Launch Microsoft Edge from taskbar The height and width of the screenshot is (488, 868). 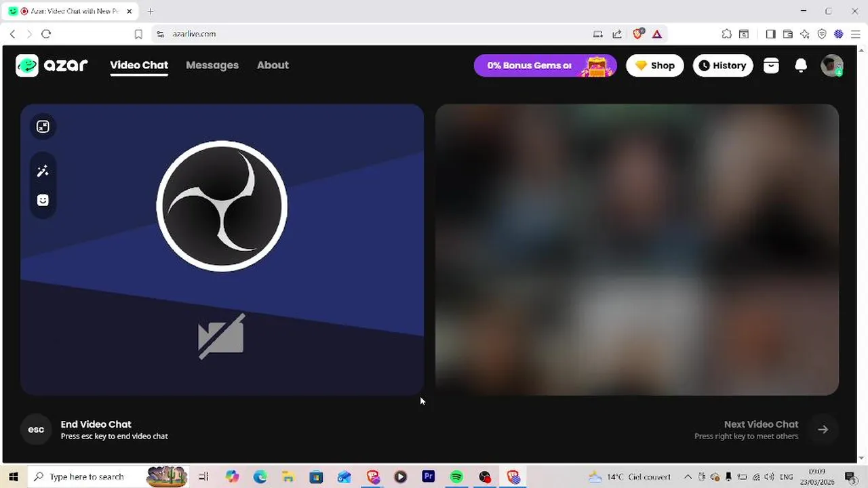click(260, 476)
